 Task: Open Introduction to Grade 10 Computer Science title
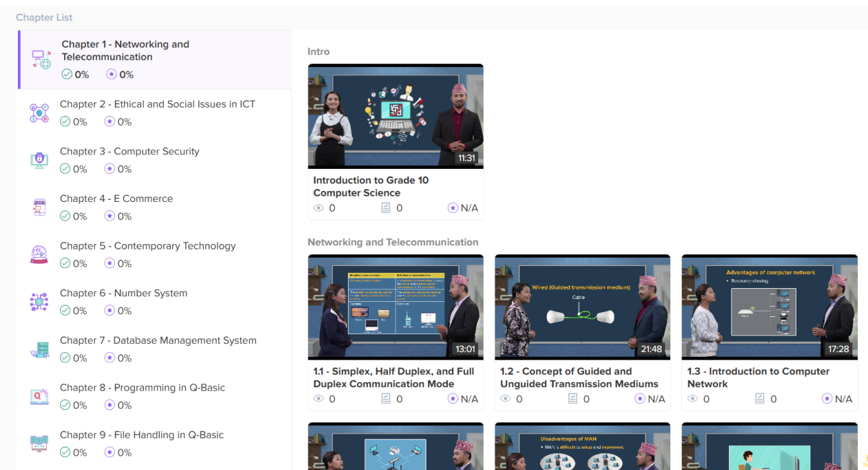371,186
